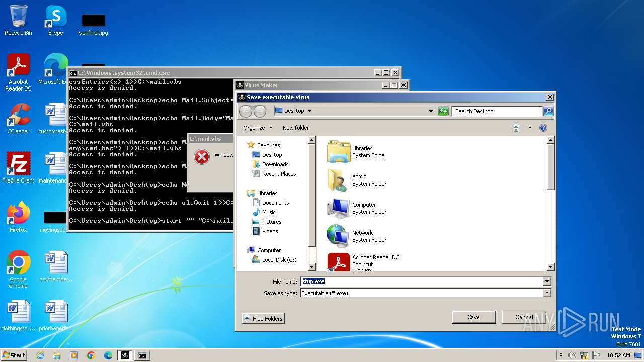Click New folder button

pos(296,128)
